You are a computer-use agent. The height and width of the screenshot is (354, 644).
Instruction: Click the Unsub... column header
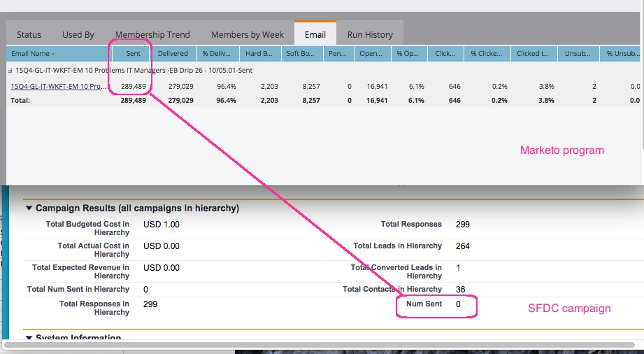pyautogui.click(x=578, y=53)
